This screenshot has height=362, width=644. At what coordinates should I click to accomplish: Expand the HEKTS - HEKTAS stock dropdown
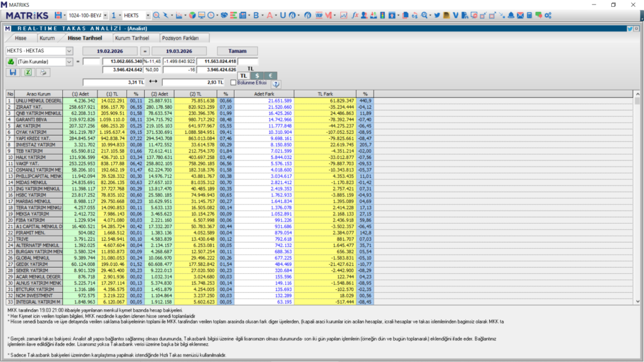[69, 51]
